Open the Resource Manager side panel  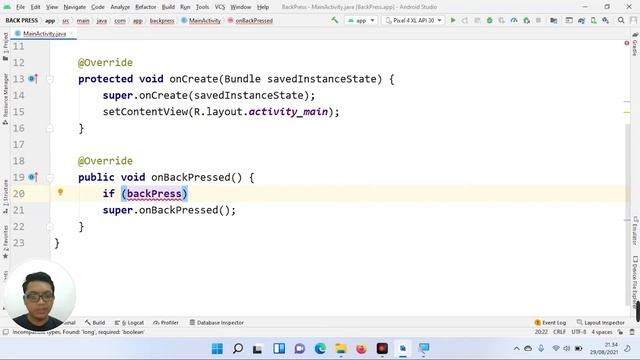5,99
